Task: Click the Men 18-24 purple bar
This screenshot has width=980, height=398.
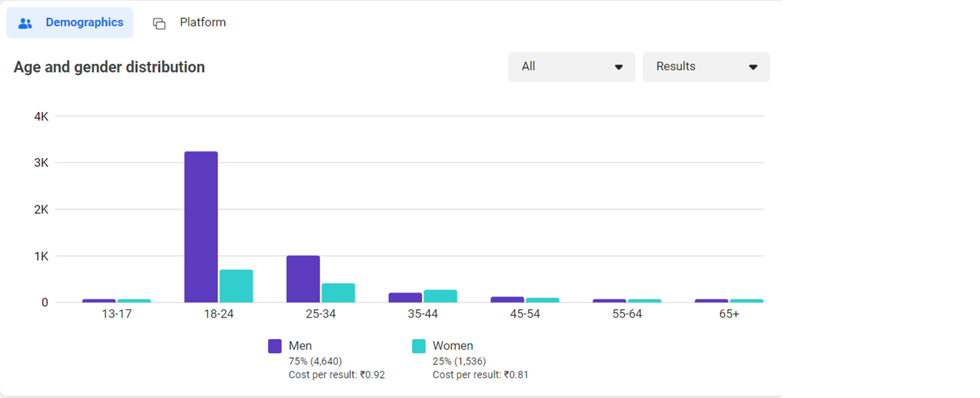Action: pyautogui.click(x=201, y=227)
